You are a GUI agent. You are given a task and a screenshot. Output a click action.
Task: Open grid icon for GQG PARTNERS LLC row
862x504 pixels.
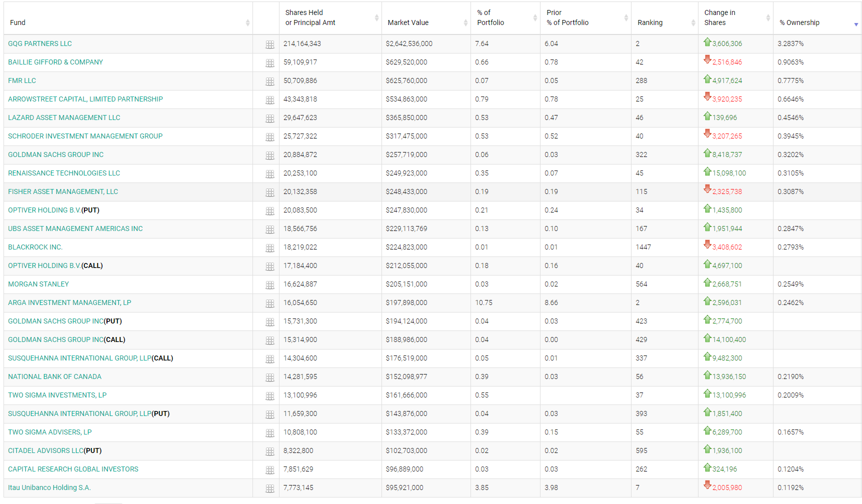coord(270,44)
